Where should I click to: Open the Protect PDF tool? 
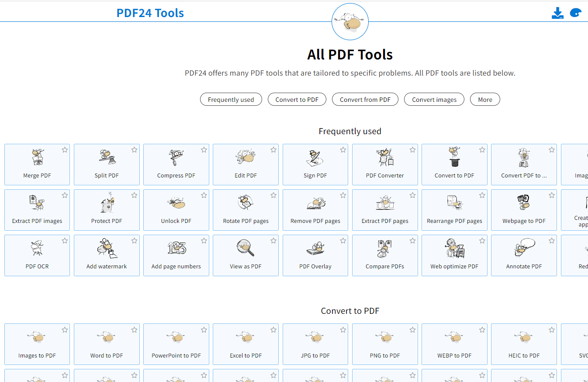tap(107, 210)
